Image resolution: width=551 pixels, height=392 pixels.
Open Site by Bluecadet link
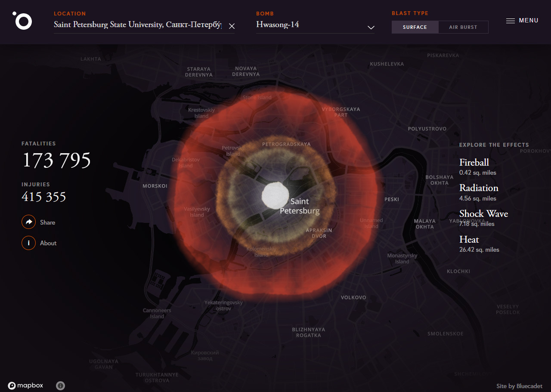[519, 386]
